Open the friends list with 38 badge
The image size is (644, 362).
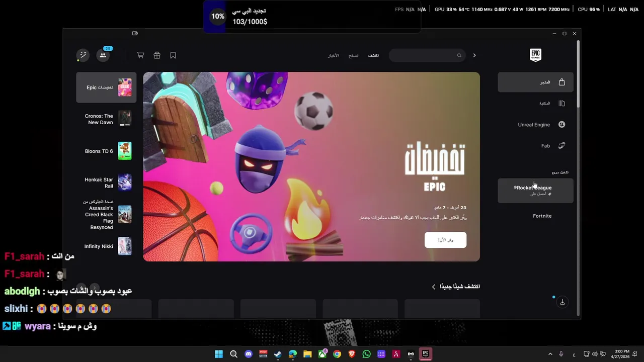pos(103,55)
